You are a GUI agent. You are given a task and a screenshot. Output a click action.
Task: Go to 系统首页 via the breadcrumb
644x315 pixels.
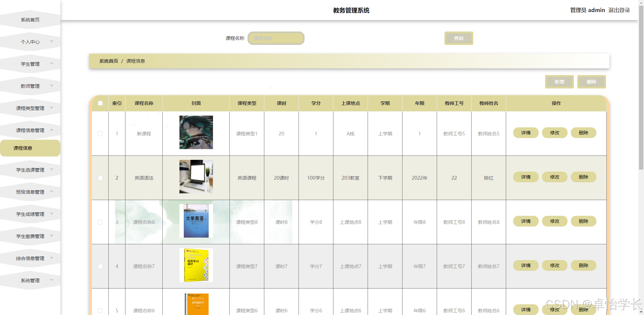point(109,61)
